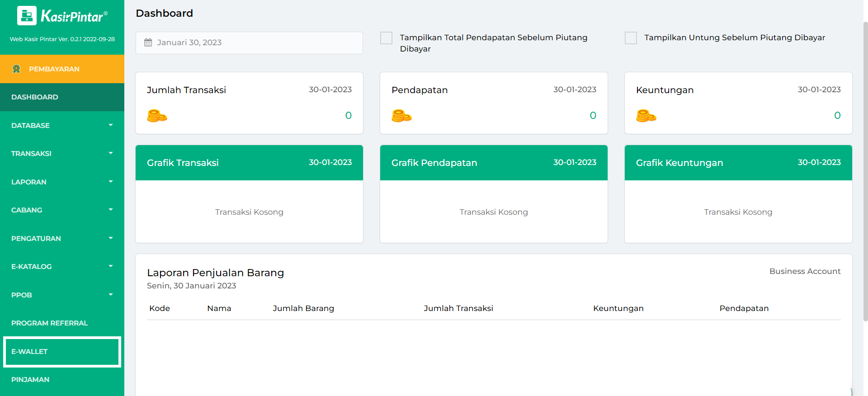
Task: Open the E-KATALOG sidebar menu
Action: click(62, 267)
